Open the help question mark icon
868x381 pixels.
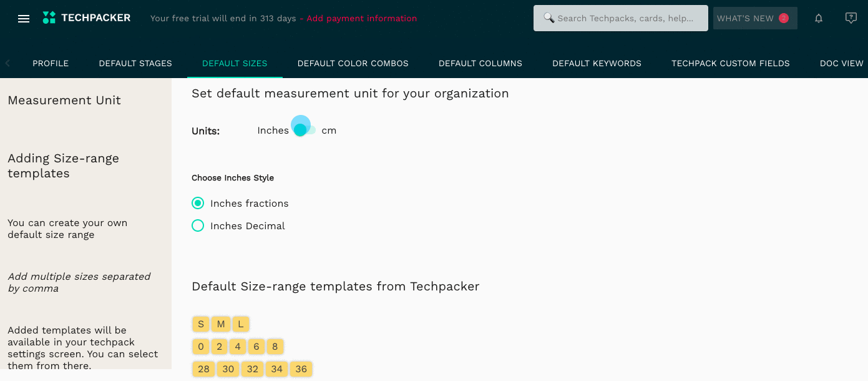[851, 17]
